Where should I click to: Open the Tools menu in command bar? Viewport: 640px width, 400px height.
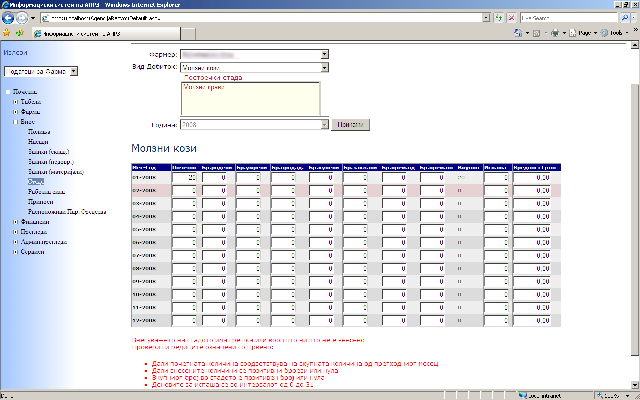click(x=617, y=34)
